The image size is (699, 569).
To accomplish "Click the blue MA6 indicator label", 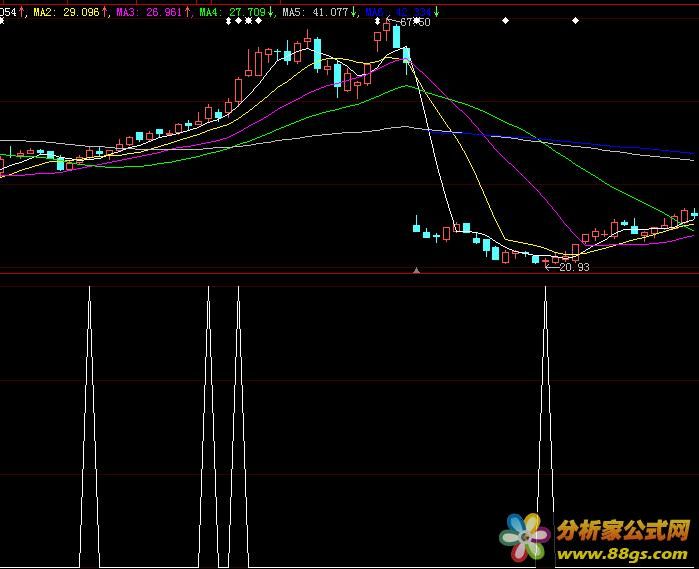I will tap(397, 12).
